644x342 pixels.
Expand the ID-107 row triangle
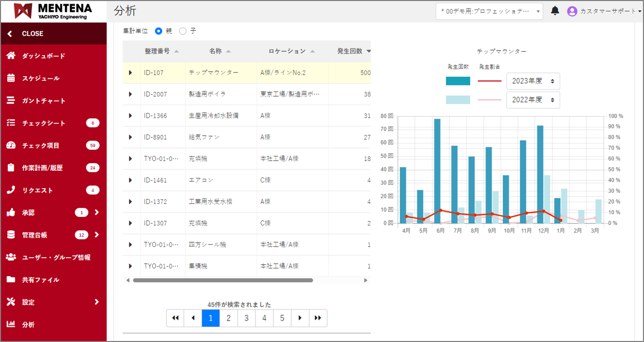coord(130,73)
